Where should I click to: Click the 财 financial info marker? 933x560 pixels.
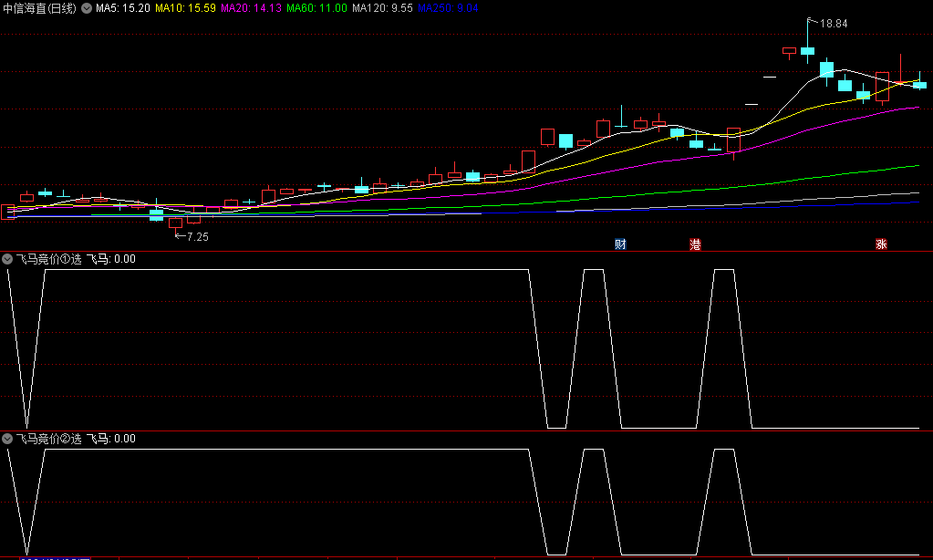tap(621, 244)
